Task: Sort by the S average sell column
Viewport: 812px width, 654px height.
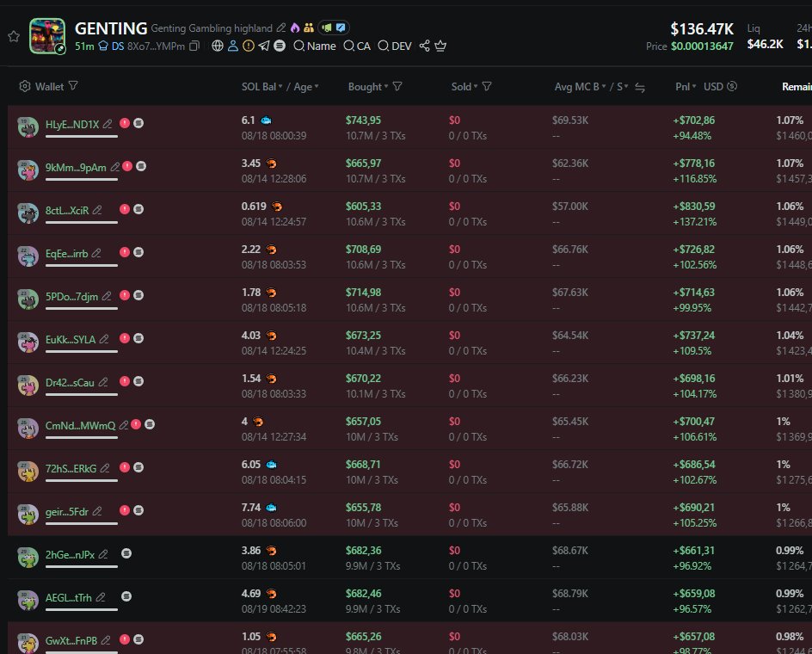Action: 622,87
